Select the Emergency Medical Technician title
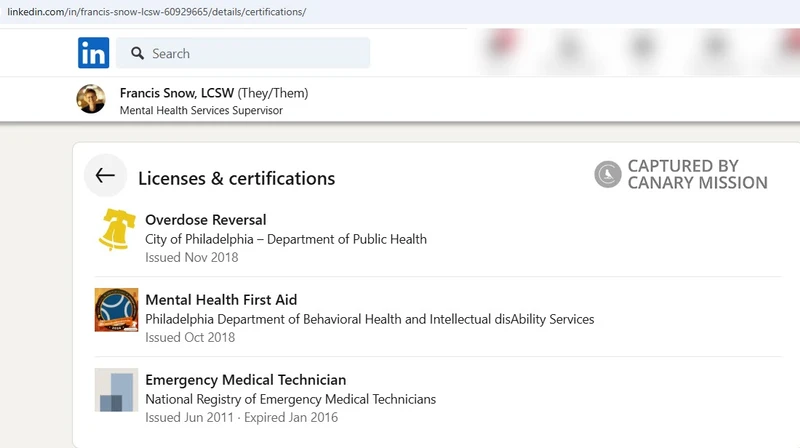The image size is (800, 448). [245, 380]
